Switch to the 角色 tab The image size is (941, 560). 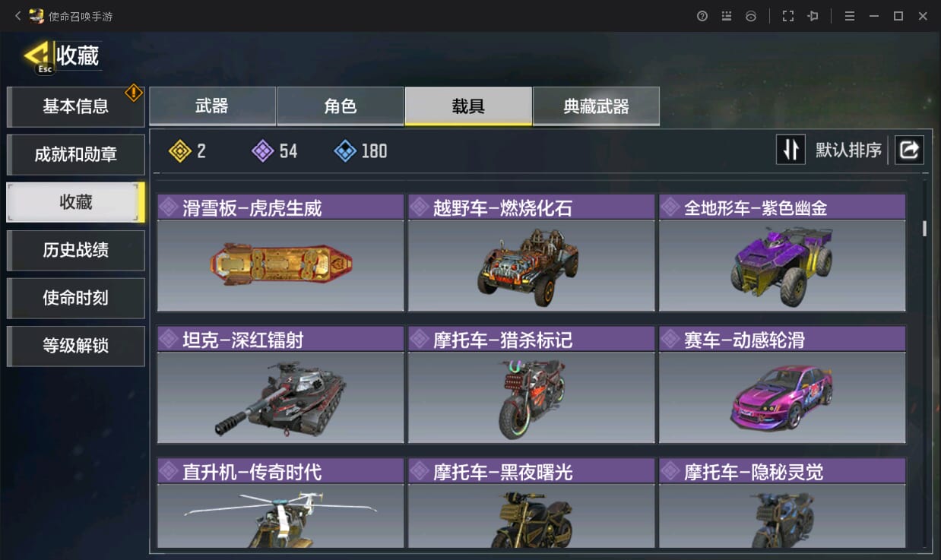(341, 106)
